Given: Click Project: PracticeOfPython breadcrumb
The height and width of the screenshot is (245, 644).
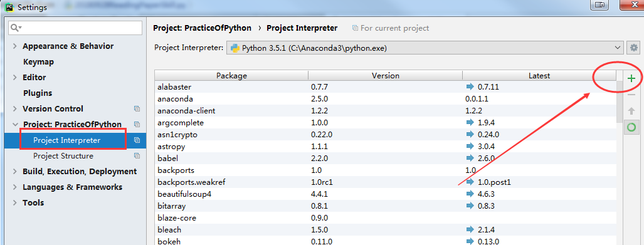Looking at the screenshot, I should [x=202, y=28].
